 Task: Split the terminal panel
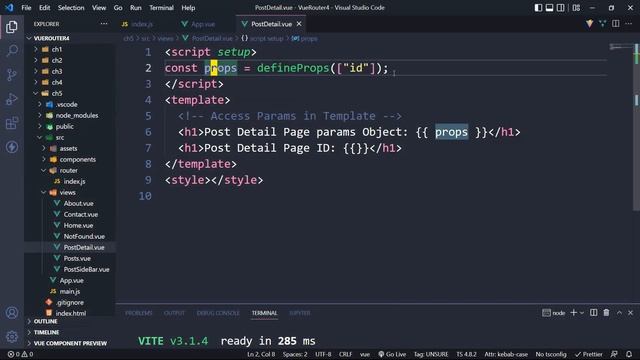click(x=593, y=313)
